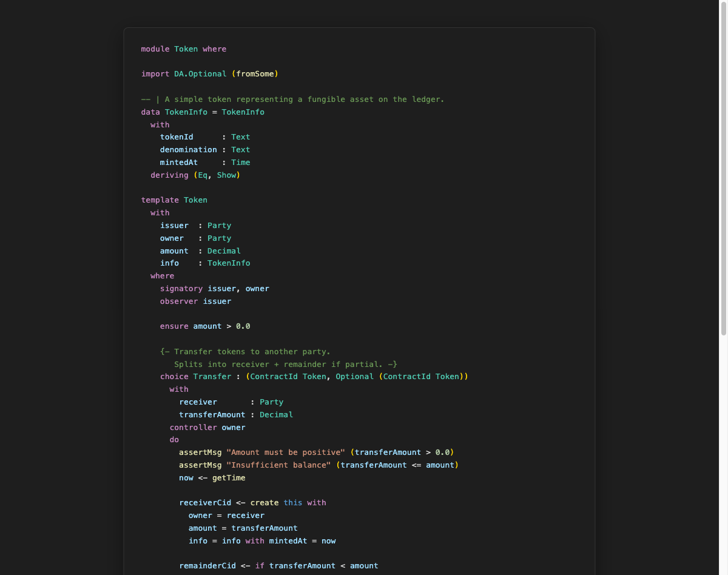The width and height of the screenshot is (728, 575).
Task: Click the module keyword at the top
Action: [155, 49]
